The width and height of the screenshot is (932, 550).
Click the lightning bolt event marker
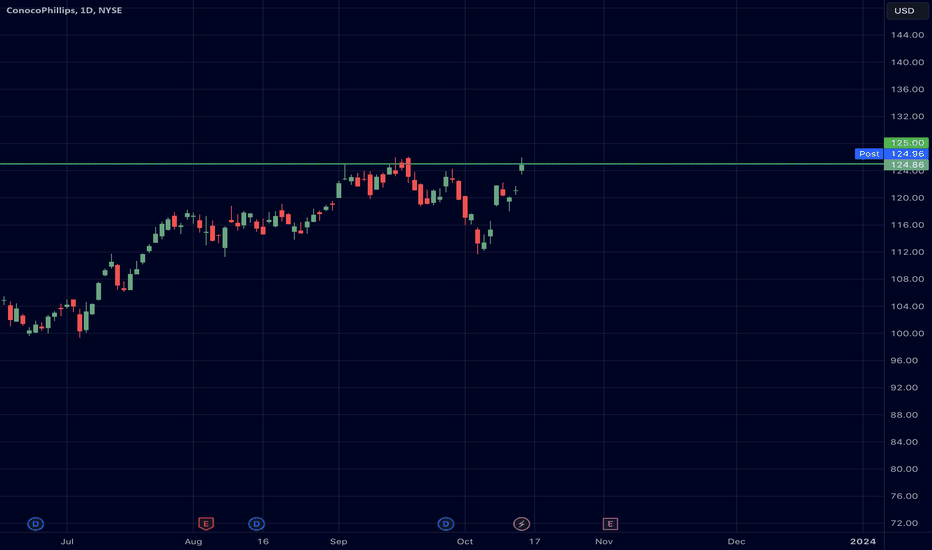[x=521, y=524]
